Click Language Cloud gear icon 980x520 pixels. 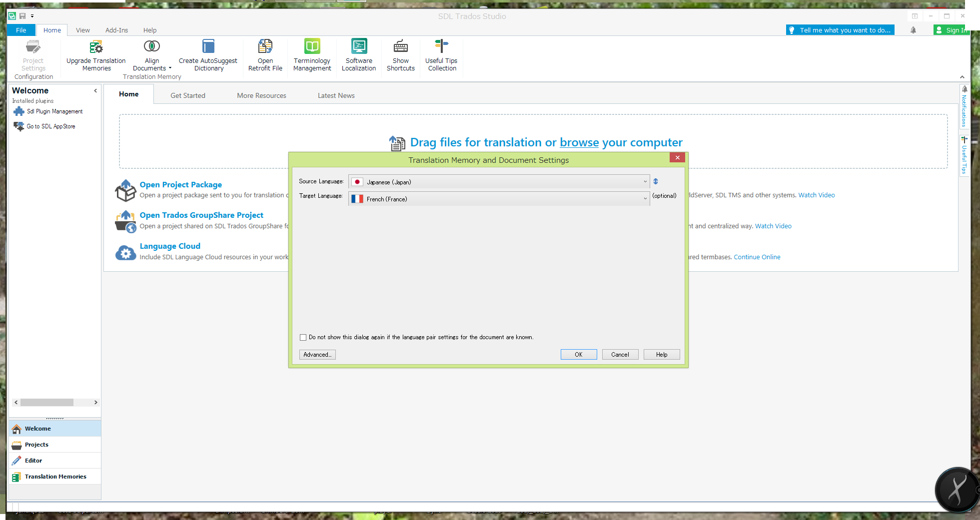pyautogui.click(x=125, y=253)
